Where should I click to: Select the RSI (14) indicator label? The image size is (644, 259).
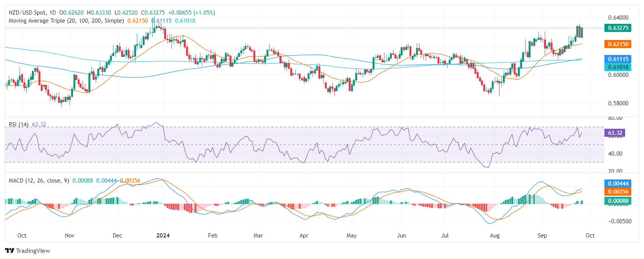tap(18, 125)
